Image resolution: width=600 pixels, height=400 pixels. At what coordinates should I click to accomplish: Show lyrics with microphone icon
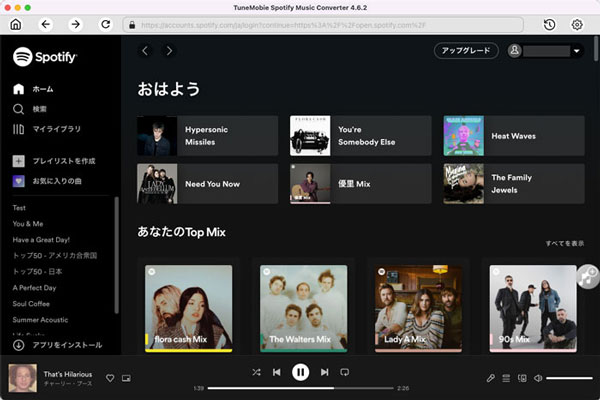pyautogui.click(x=490, y=378)
